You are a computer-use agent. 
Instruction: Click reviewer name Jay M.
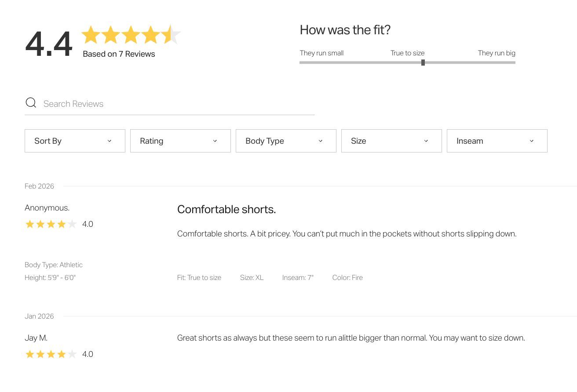36,338
